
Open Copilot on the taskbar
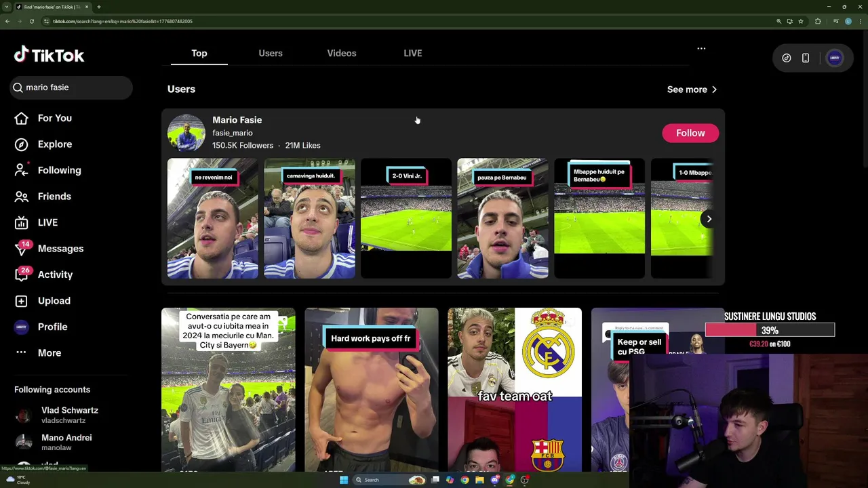(450, 480)
